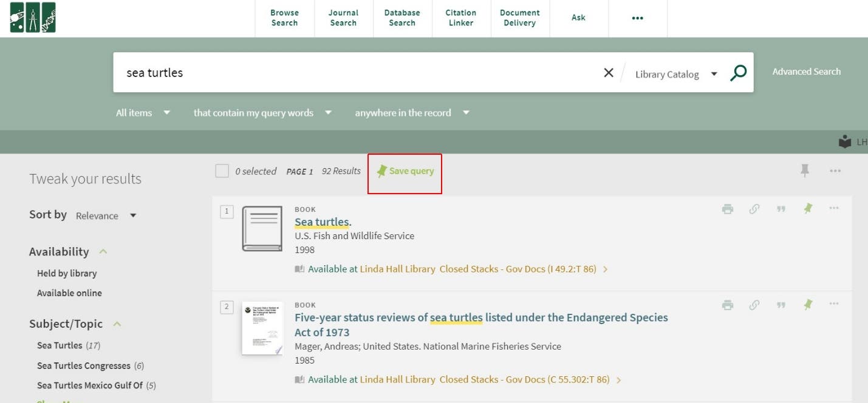Open the Library Catalog scope dropdown
Viewport: 868px width, 403px height.
click(x=675, y=74)
